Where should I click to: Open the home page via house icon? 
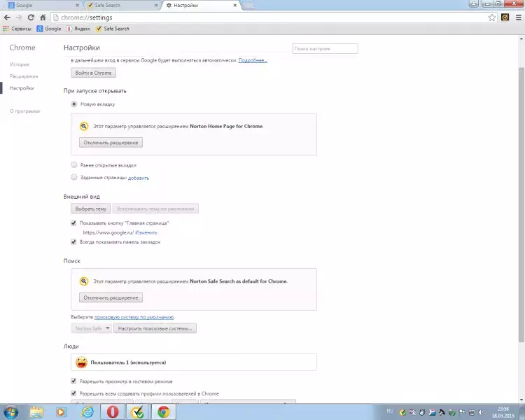click(x=43, y=17)
